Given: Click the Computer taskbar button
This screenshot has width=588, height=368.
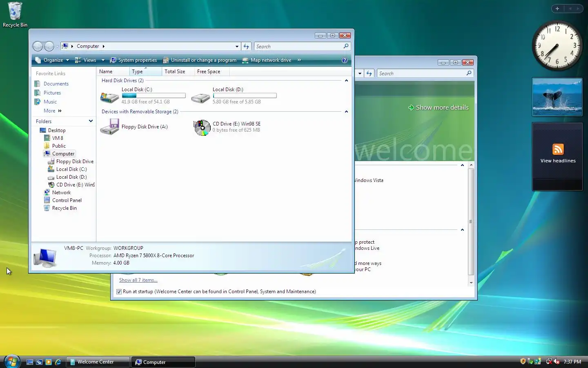Looking at the screenshot, I should click(163, 362).
